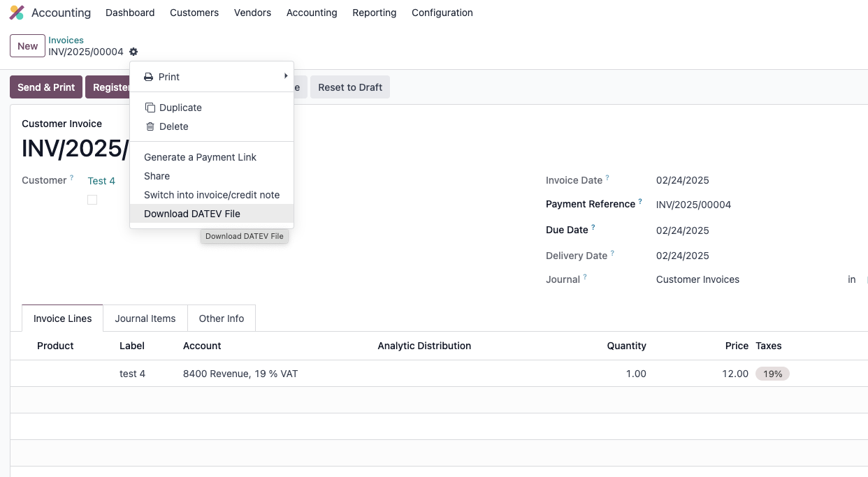Click the help icon next to Invoice Date
This screenshot has width=868, height=477.
607,178
